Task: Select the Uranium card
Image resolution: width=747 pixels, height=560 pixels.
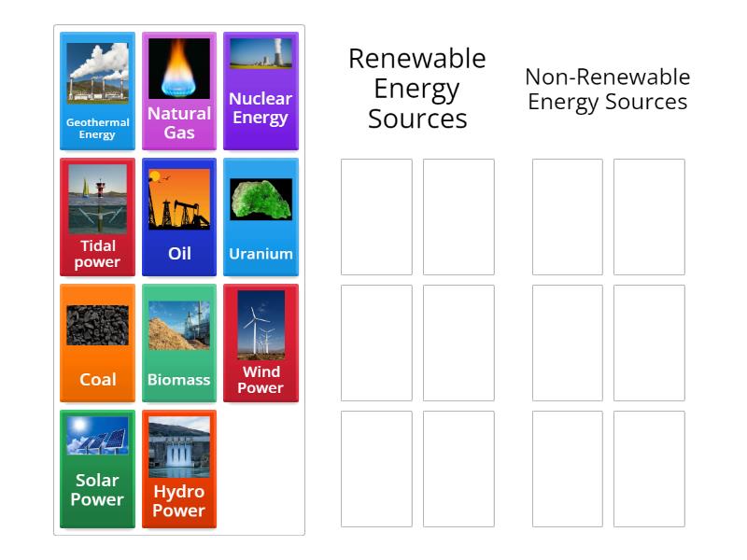Action: (261, 216)
